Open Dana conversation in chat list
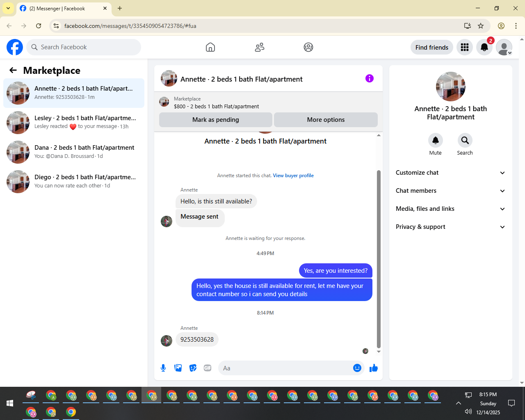 click(74, 152)
